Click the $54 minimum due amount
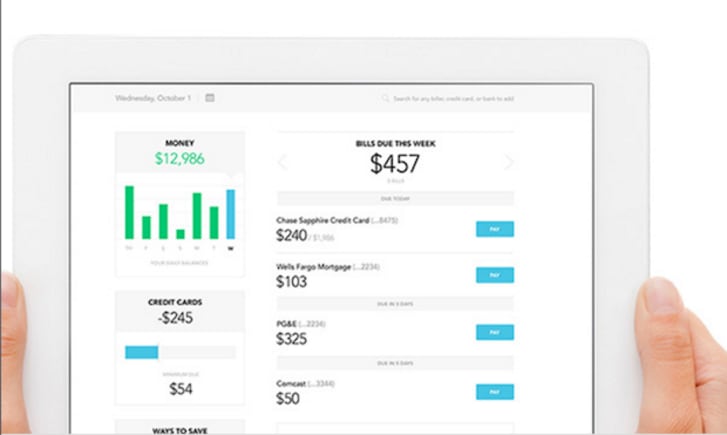Image resolution: width=727 pixels, height=435 pixels. tap(180, 389)
